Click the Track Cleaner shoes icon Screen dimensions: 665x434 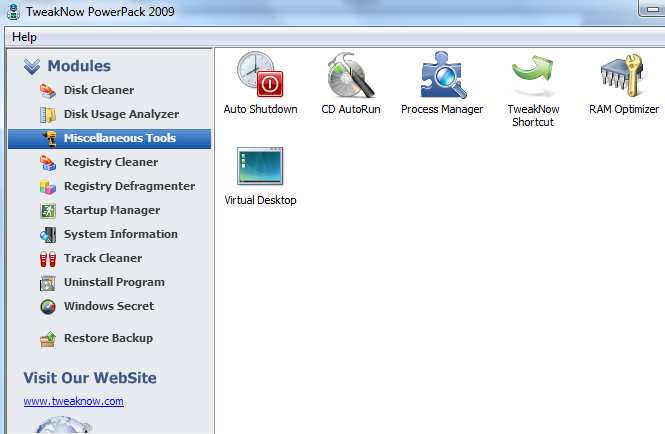pos(48,259)
